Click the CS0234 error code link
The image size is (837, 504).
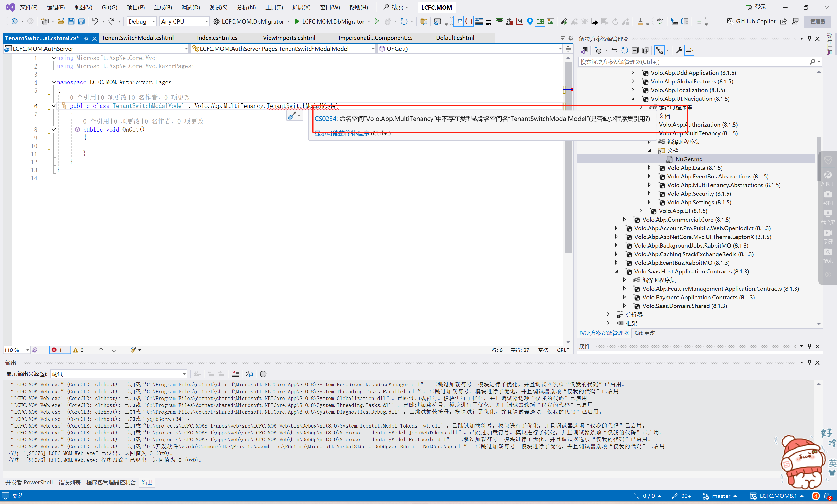coord(325,119)
